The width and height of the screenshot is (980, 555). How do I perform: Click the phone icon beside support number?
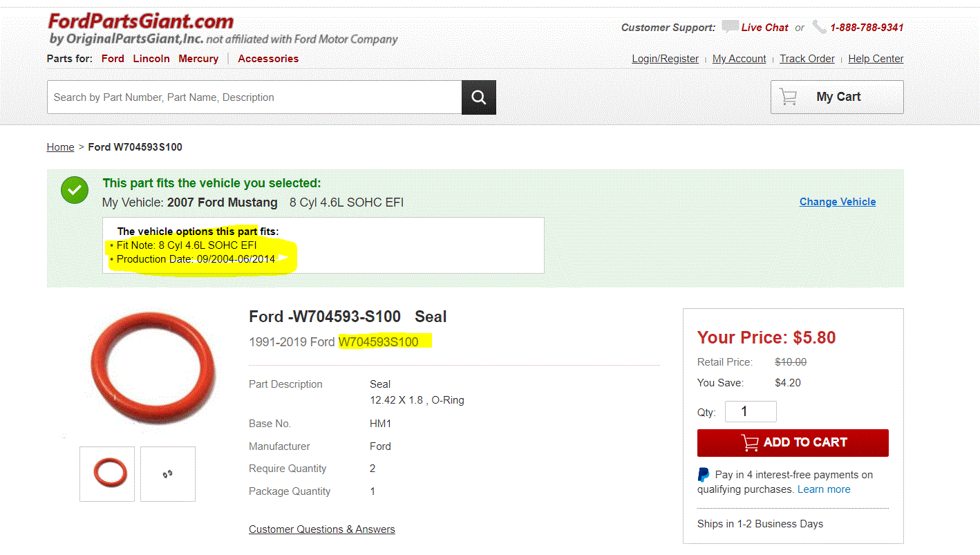tap(819, 27)
